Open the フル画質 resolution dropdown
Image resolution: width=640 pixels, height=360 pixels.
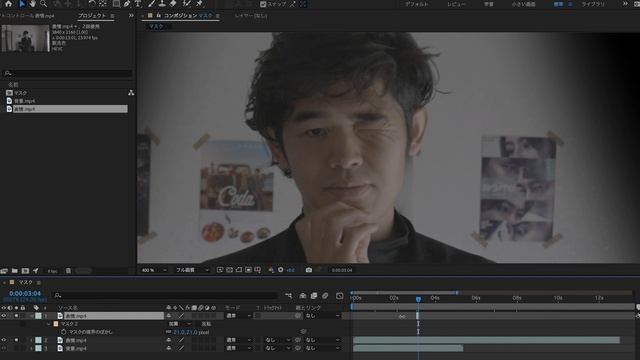point(192,270)
